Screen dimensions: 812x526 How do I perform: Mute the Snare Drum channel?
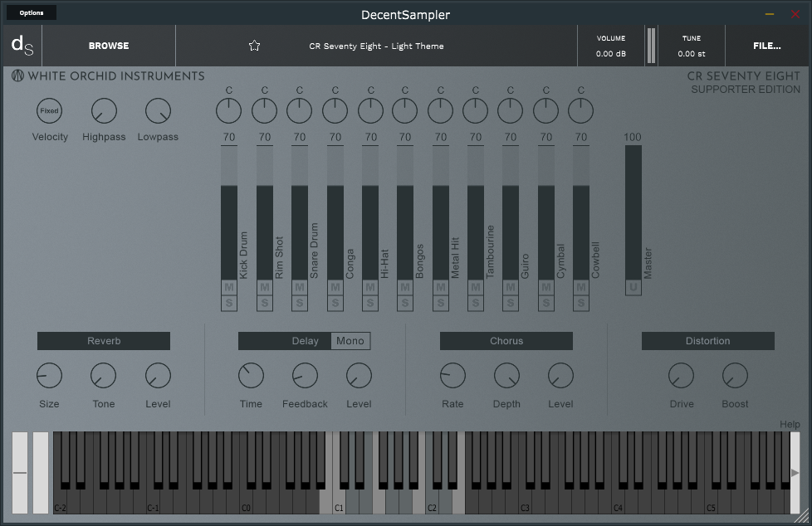pos(300,287)
